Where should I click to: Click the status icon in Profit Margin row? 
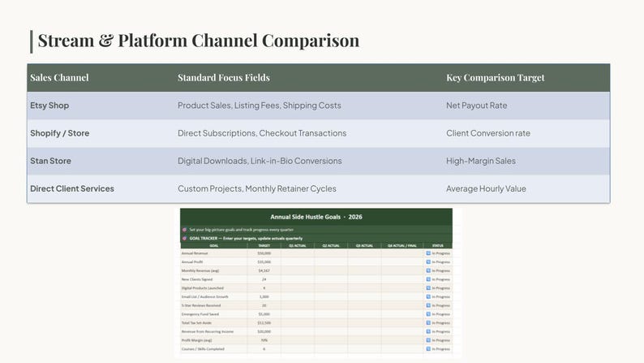click(428, 340)
